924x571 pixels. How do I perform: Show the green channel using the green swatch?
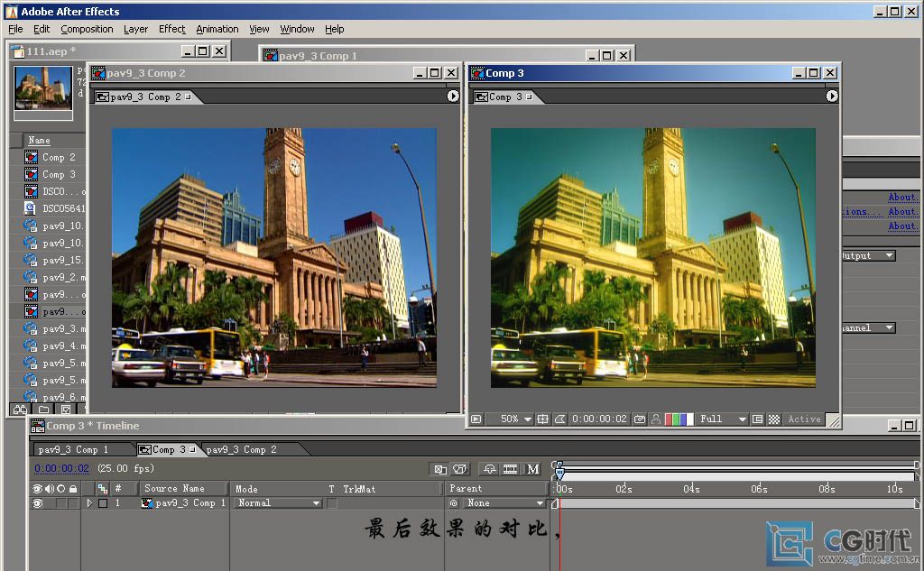coord(676,419)
